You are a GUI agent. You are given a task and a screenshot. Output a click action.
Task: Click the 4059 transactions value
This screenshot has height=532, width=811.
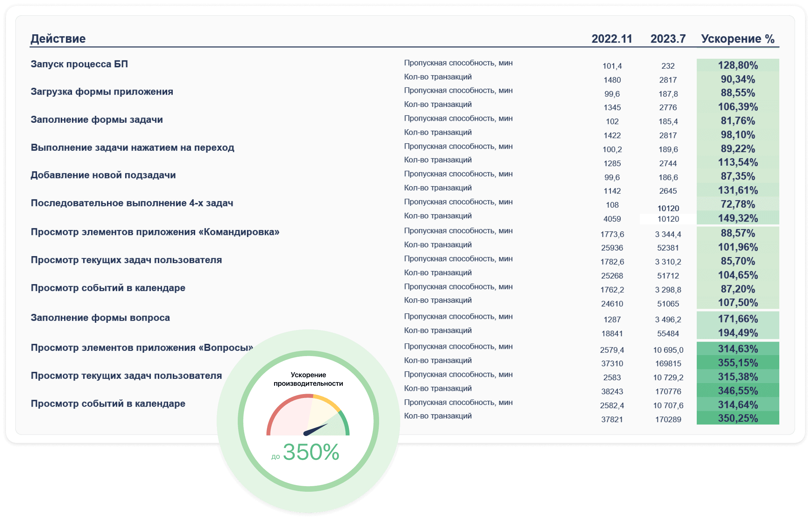(612, 219)
